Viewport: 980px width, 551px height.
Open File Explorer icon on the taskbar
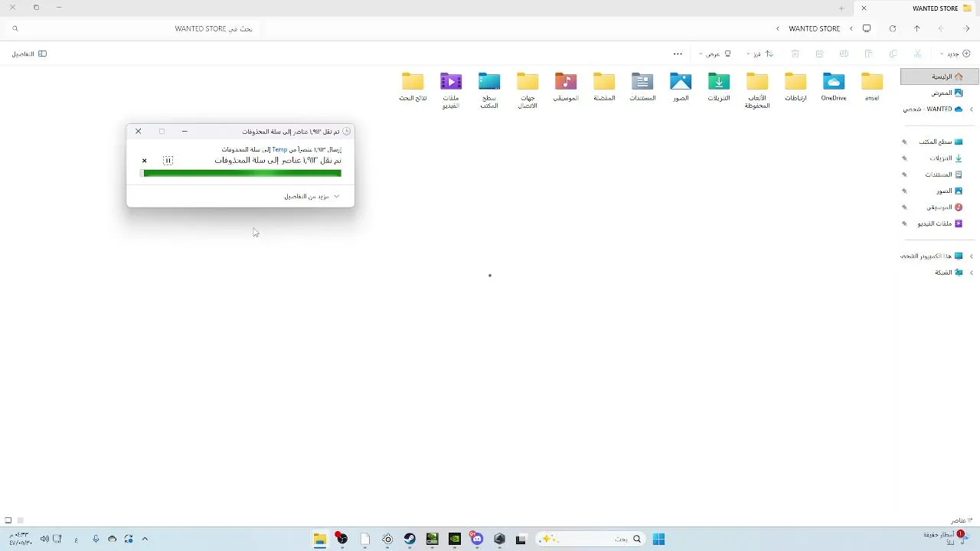320,539
